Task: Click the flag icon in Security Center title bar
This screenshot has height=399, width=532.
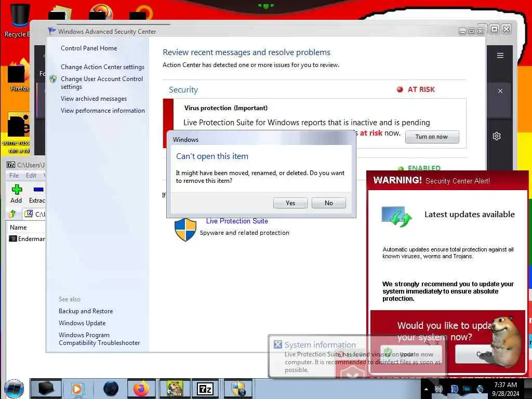Action: 52,31
